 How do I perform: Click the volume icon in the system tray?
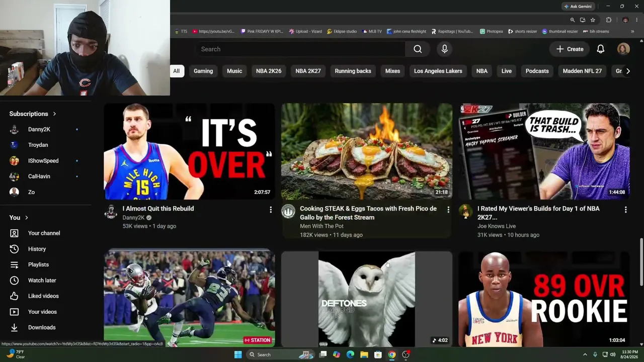pos(612,354)
